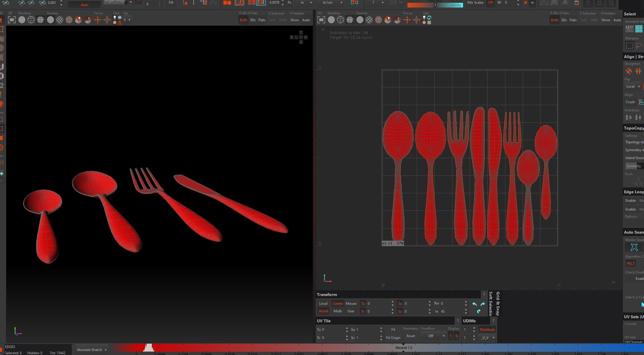The height and width of the screenshot is (355, 644).
Task: Click the UV viewport refresh option icon
Action: pyautogui.click(x=429, y=17)
